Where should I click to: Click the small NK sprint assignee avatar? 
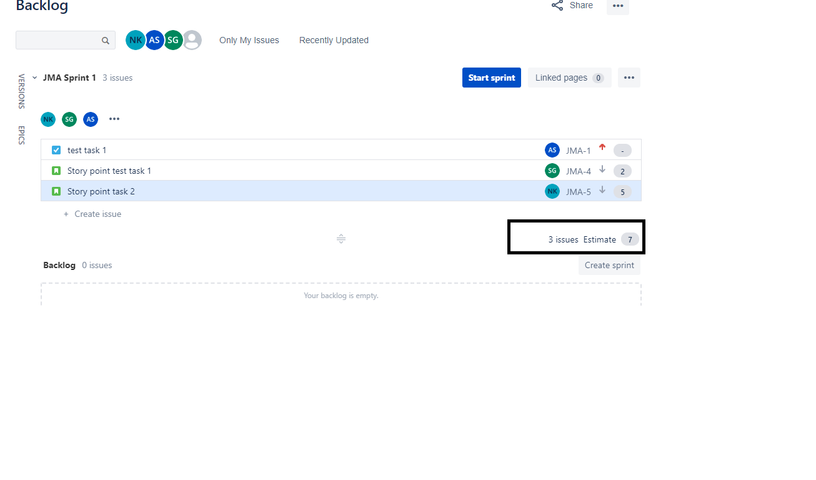pyautogui.click(x=48, y=119)
